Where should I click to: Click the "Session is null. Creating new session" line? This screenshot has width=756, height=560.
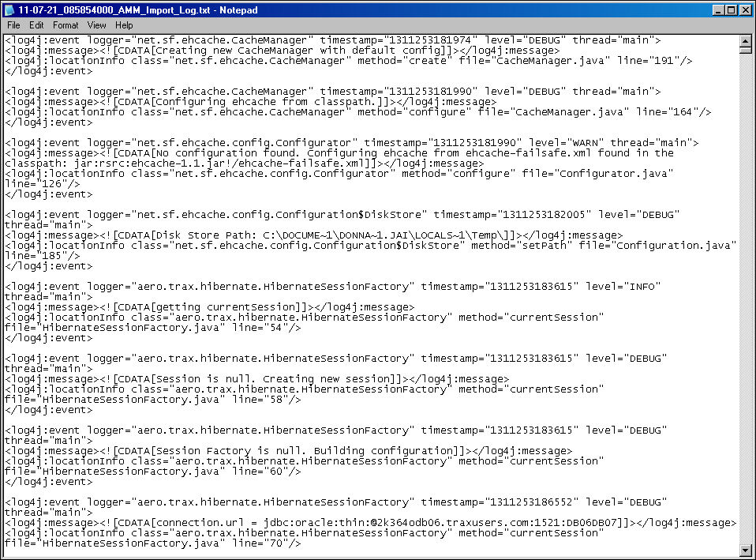coord(256,379)
